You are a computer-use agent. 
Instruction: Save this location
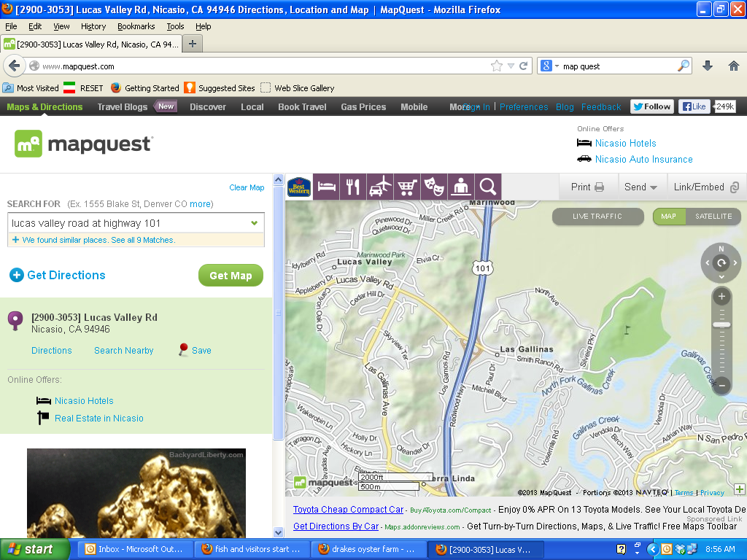[195, 350]
